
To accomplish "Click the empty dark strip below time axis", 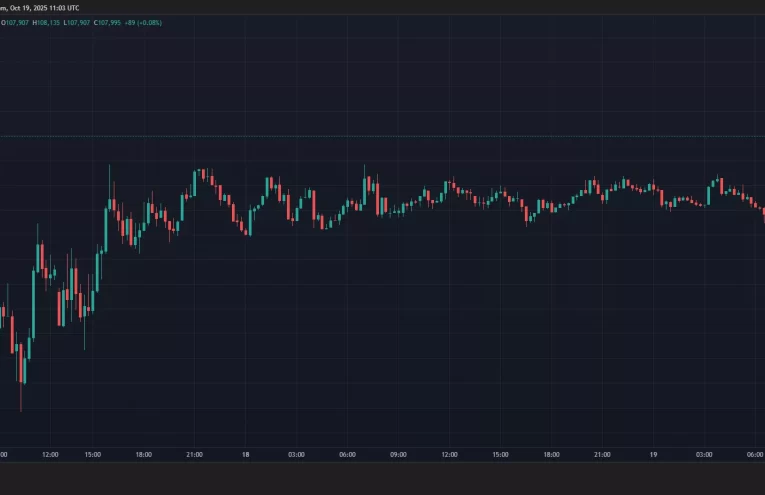I will coord(382,480).
